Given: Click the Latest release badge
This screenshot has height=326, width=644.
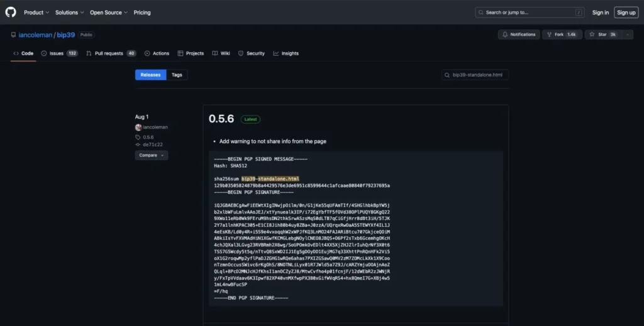Looking at the screenshot, I should [x=250, y=119].
